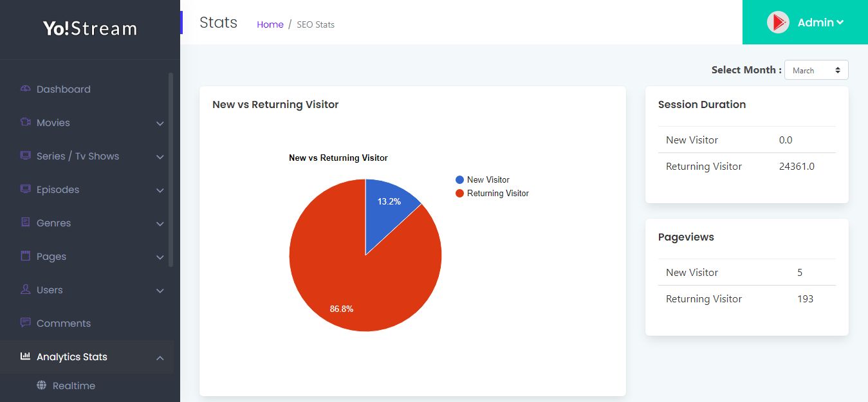Click the Admin play logo avatar
This screenshot has height=402, width=868.
[778, 23]
